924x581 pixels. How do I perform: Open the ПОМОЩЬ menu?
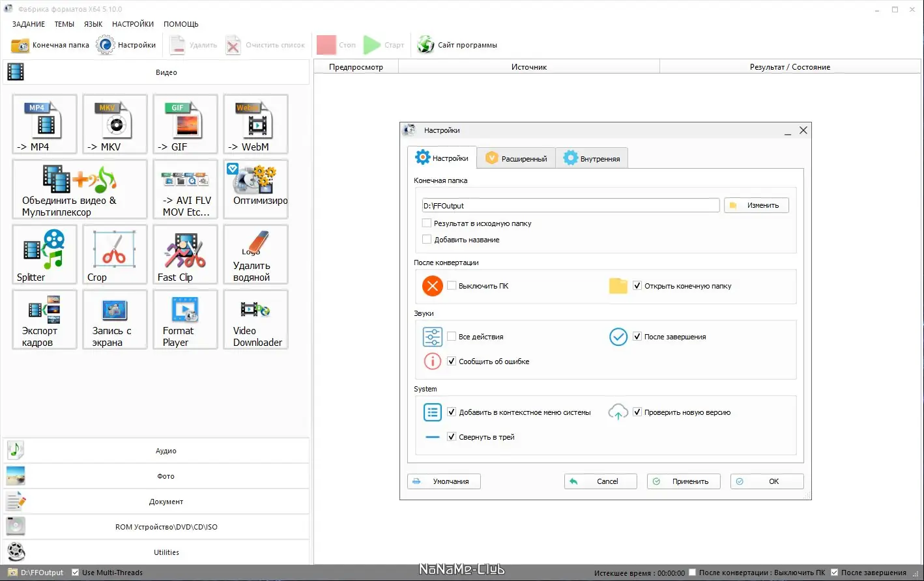coord(181,24)
